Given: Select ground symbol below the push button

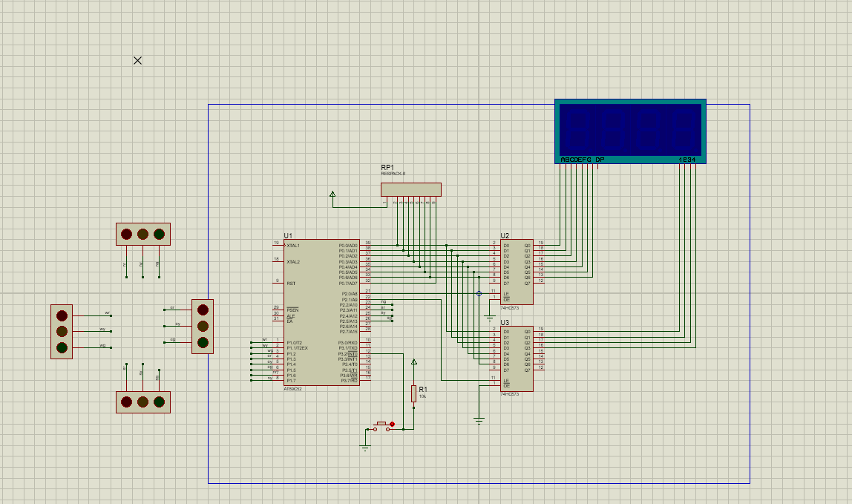Looking at the screenshot, I should 365,448.
